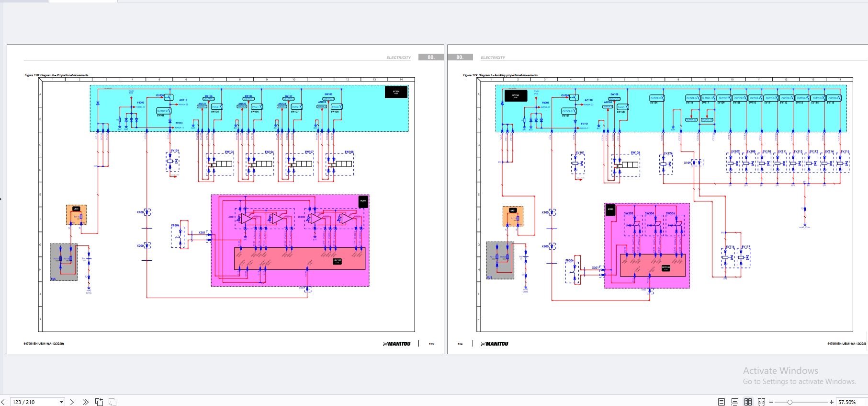Image resolution: width=868 pixels, height=406 pixels.
Task: Go to the next page arrow
Action: coord(72,402)
